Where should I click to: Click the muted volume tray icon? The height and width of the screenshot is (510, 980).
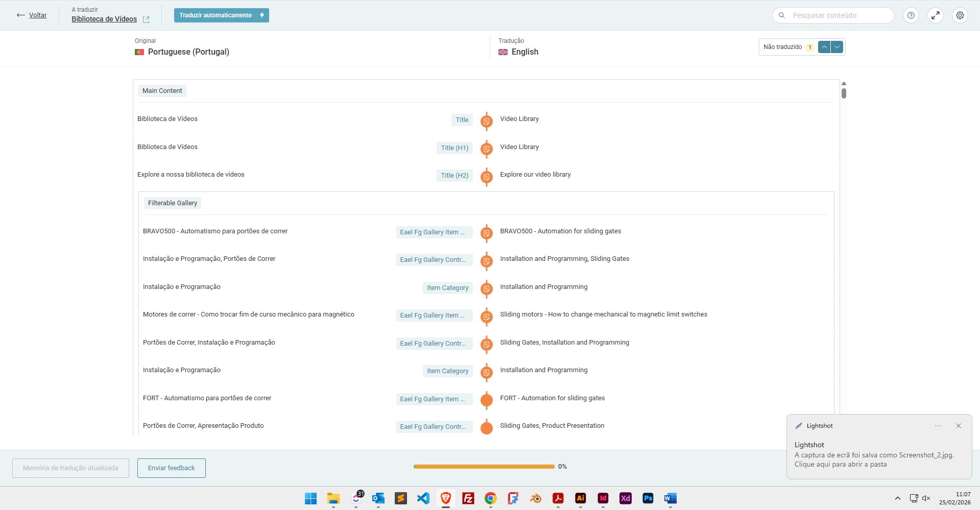click(926, 498)
